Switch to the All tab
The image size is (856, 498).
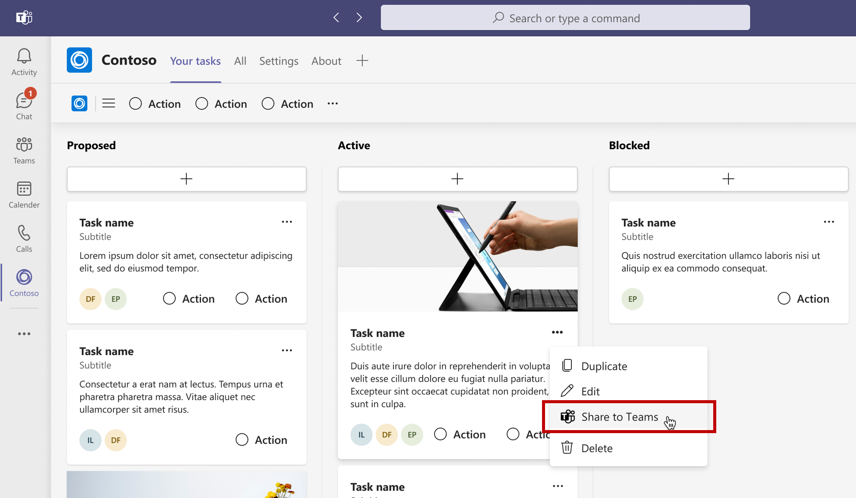[240, 61]
